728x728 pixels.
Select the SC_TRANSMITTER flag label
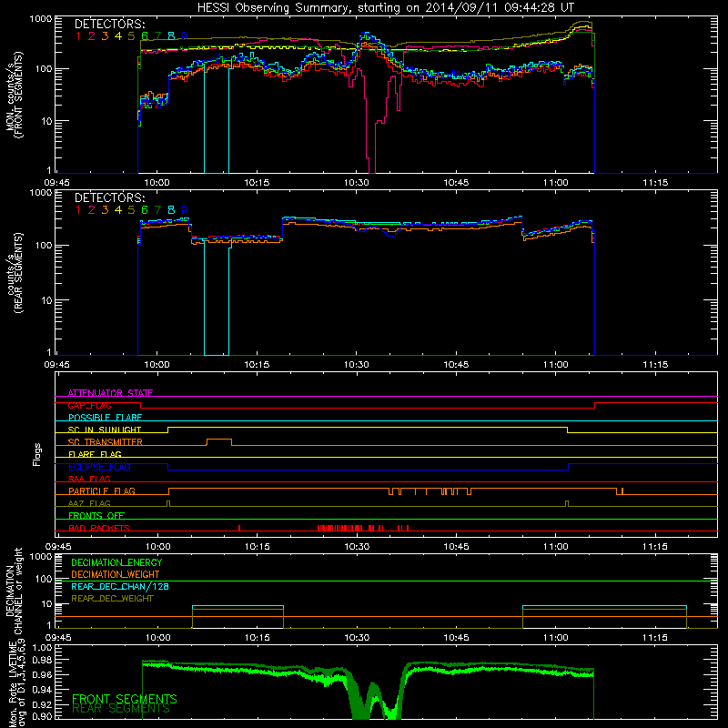pyautogui.click(x=106, y=441)
